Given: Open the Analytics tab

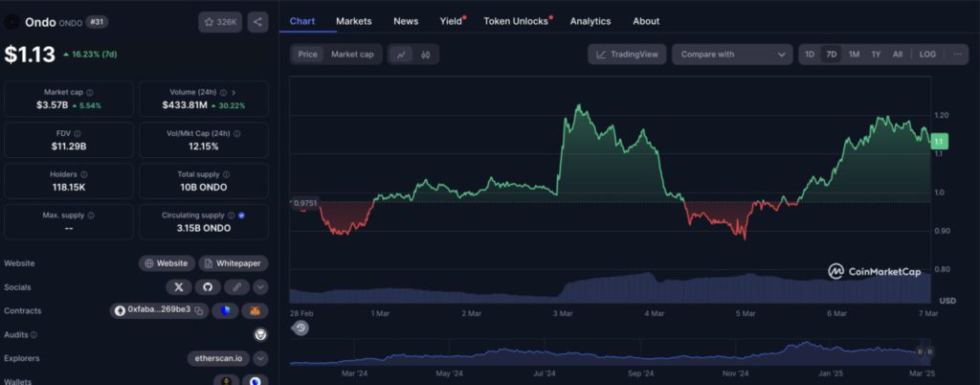Looking at the screenshot, I should pos(590,21).
